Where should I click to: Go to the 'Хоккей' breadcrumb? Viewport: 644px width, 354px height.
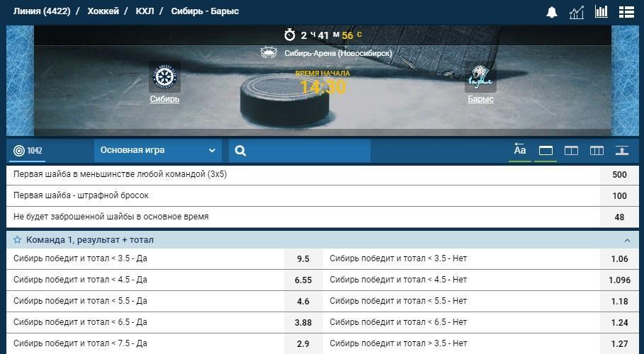pos(103,11)
